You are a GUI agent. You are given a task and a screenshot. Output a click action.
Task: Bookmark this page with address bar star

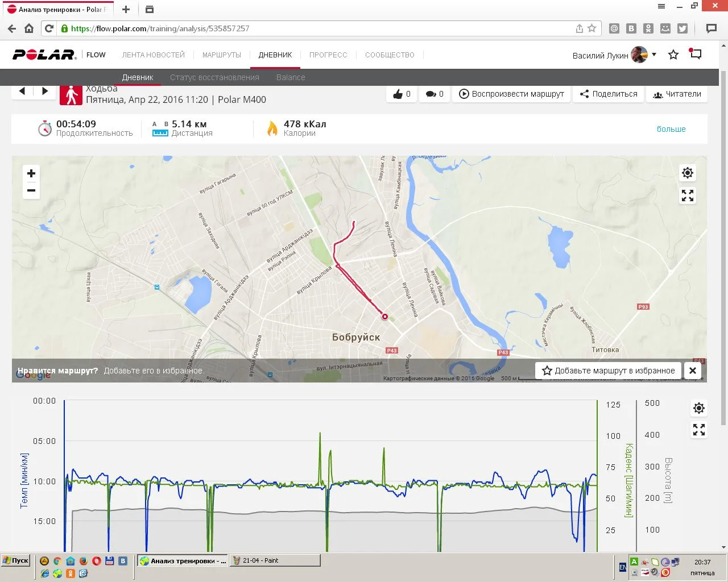tap(592, 28)
